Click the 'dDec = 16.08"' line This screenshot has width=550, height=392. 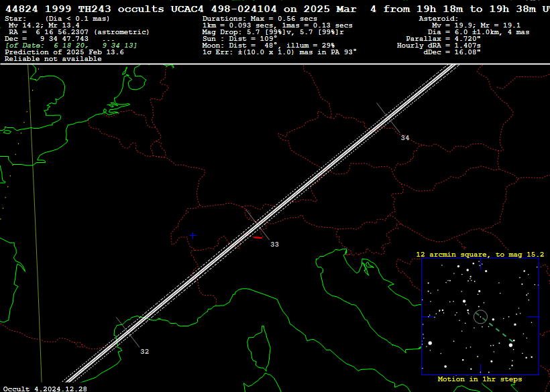pos(452,52)
